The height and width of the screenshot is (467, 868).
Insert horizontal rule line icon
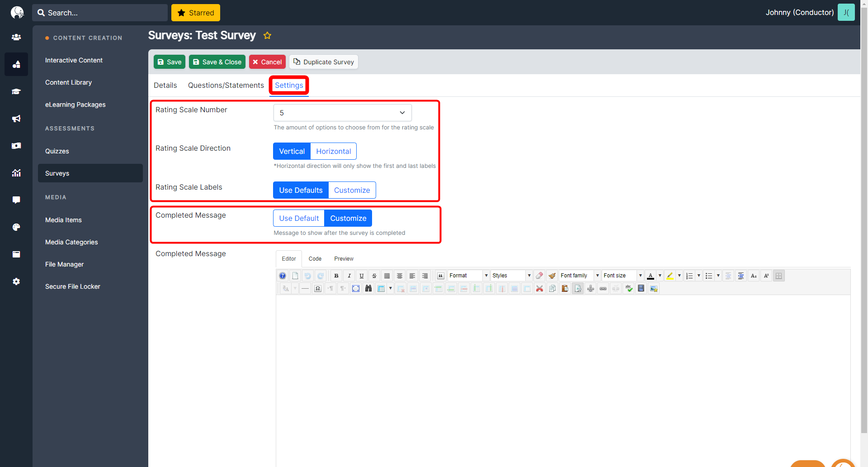pos(305,288)
